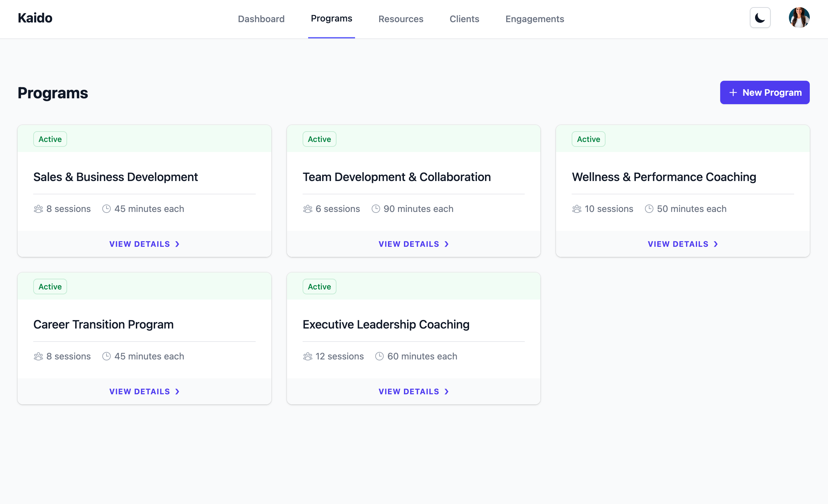Screen dimensions: 828x504
Task: Click the Kaido logo
Action: (35, 18)
